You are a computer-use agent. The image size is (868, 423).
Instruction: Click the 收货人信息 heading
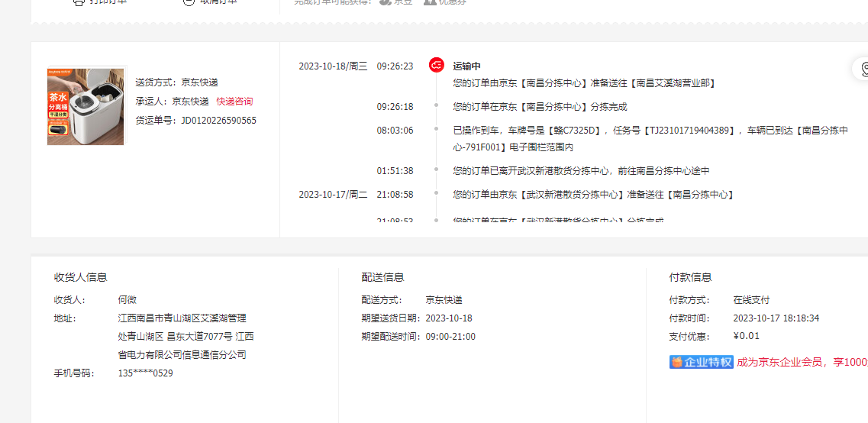[80, 277]
